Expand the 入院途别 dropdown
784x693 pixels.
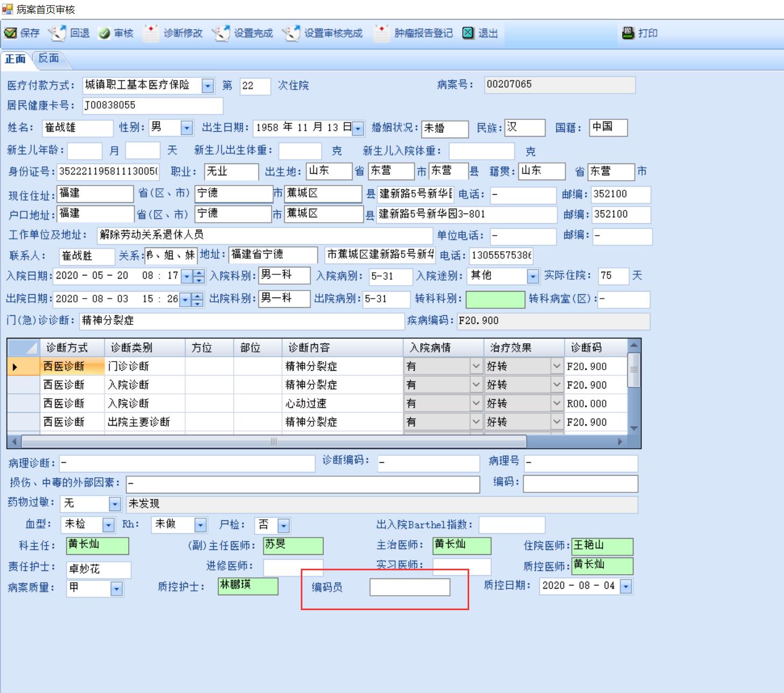pyautogui.click(x=533, y=277)
